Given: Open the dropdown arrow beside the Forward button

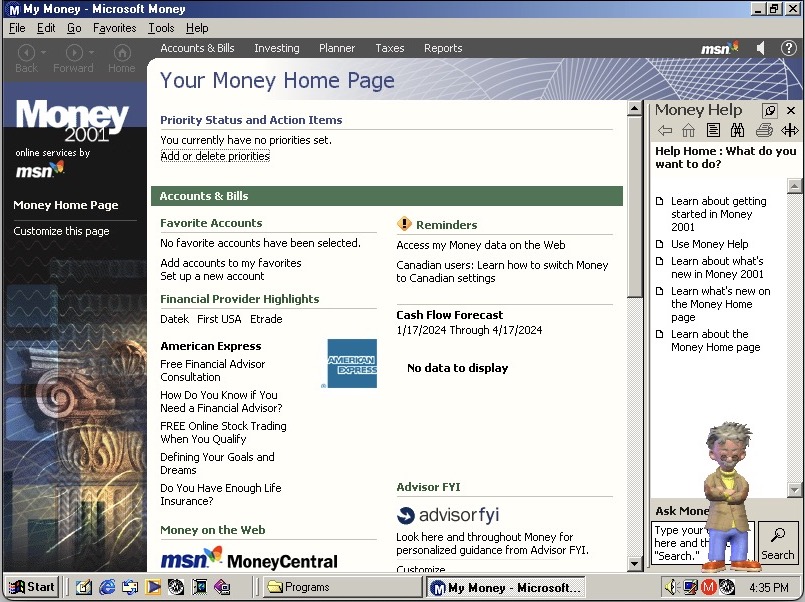Looking at the screenshot, I should pos(90,53).
